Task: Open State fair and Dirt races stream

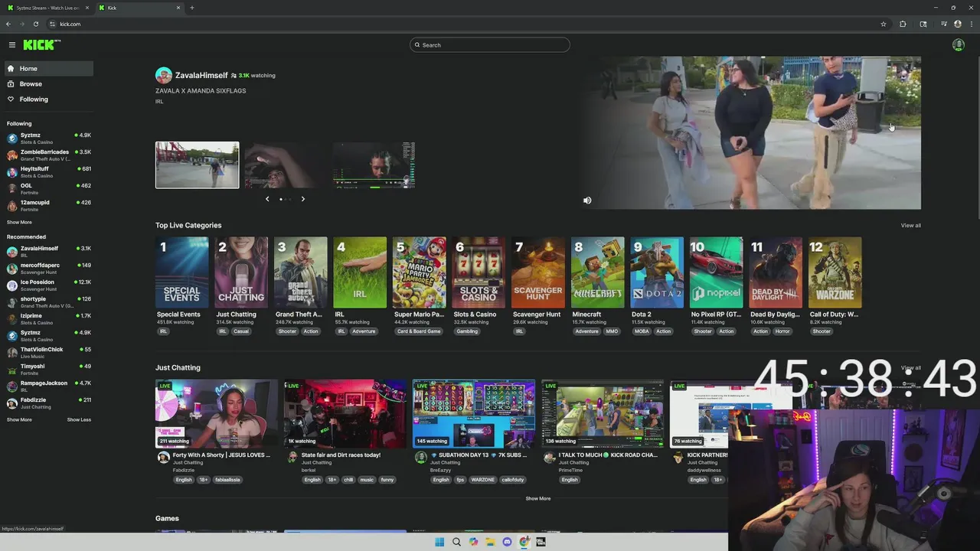Action: (x=345, y=413)
